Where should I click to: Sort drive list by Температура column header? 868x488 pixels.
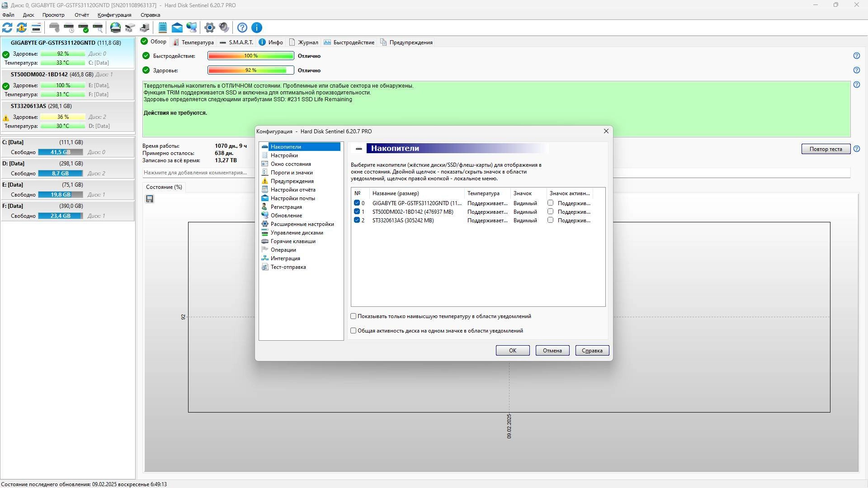[487, 193]
